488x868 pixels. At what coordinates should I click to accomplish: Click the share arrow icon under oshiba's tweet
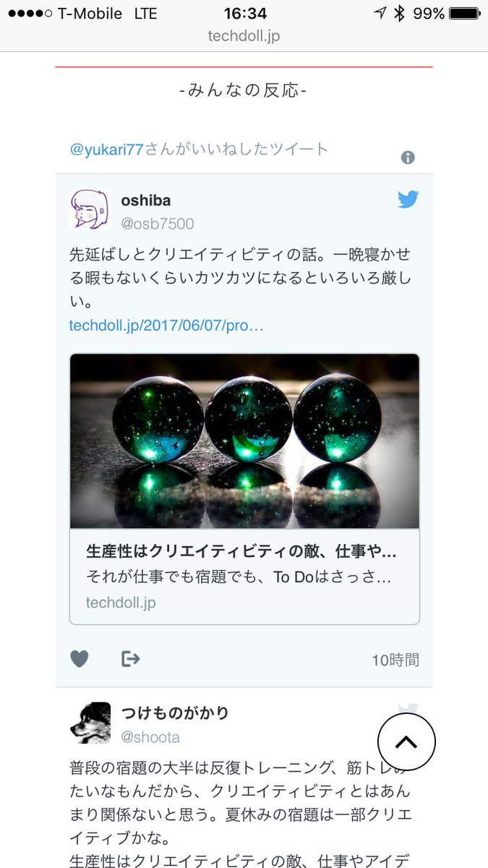[x=131, y=658]
